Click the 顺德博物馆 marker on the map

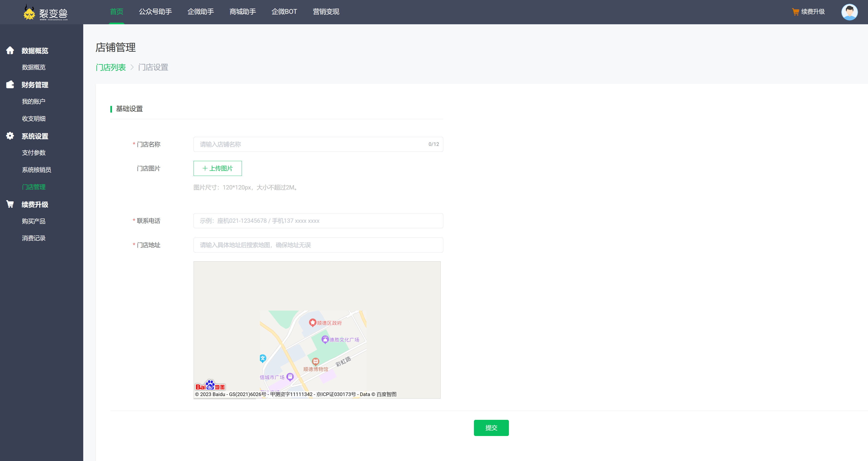pyautogui.click(x=315, y=362)
